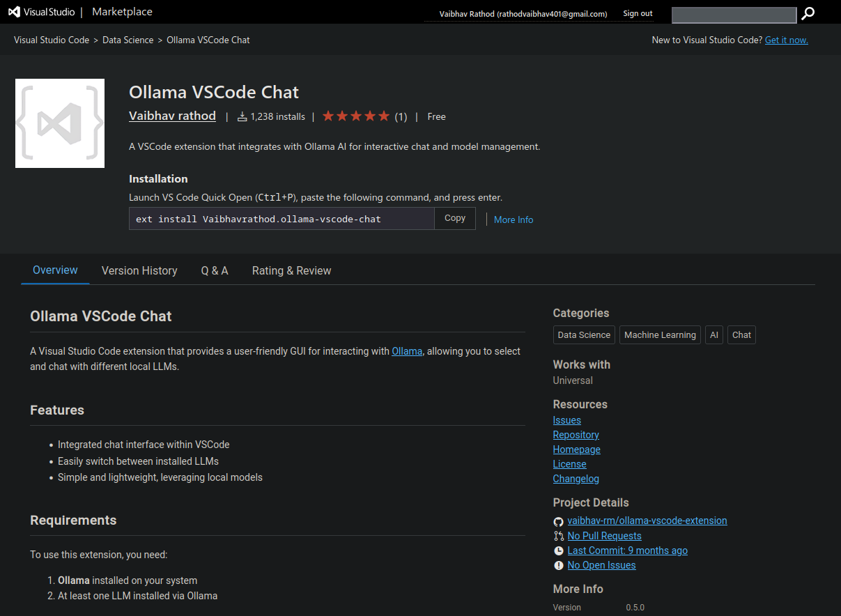Click the clock icon next to Last Commit
This screenshot has width=841, height=616.
[x=558, y=550]
